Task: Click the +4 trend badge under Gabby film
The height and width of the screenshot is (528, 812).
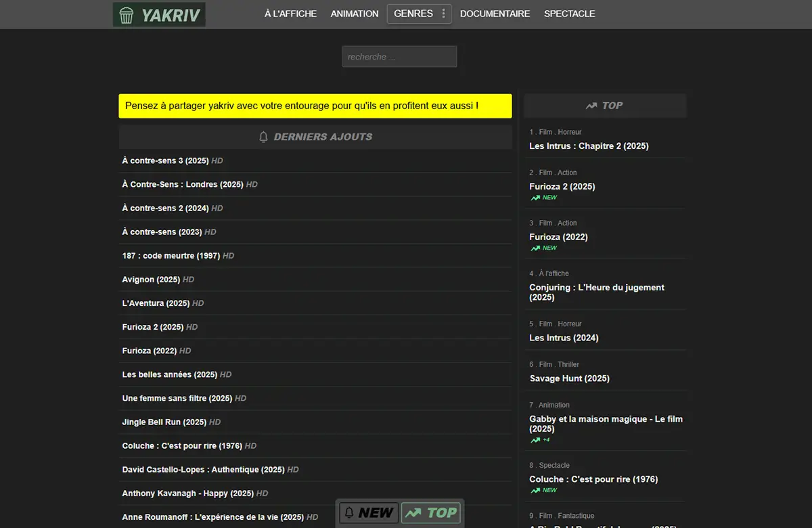Action: (x=541, y=440)
